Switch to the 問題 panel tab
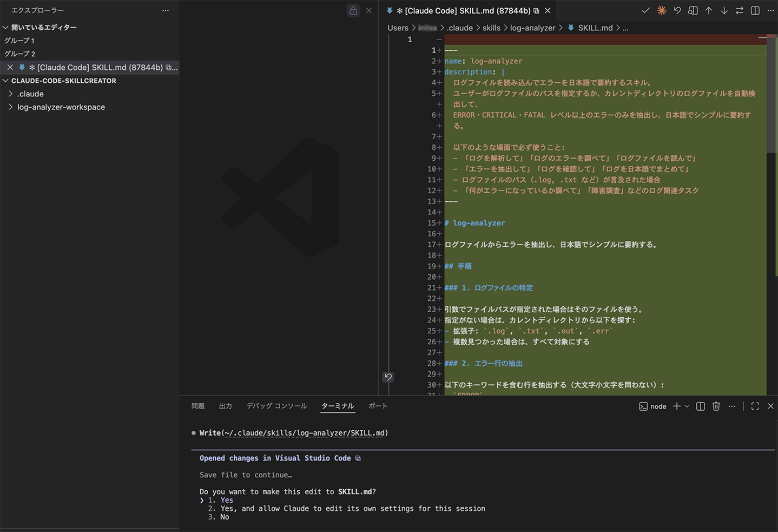The width and height of the screenshot is (778, 532). tap(197, 405)
